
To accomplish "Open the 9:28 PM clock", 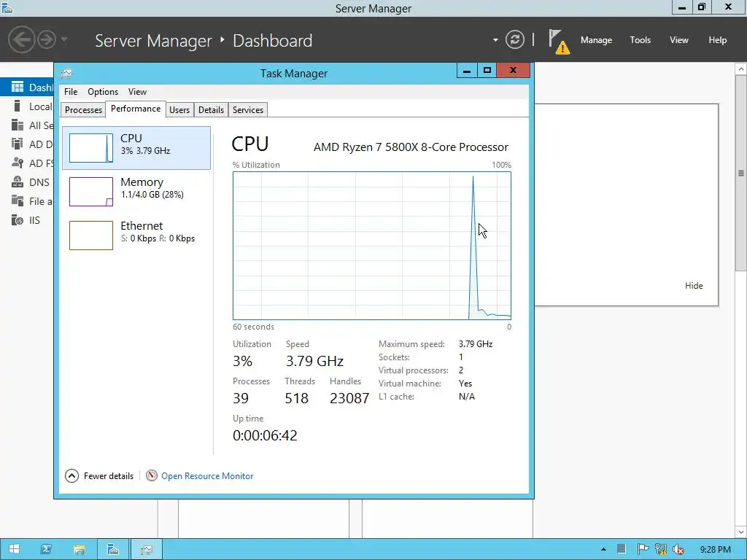I will click(715, 550).
